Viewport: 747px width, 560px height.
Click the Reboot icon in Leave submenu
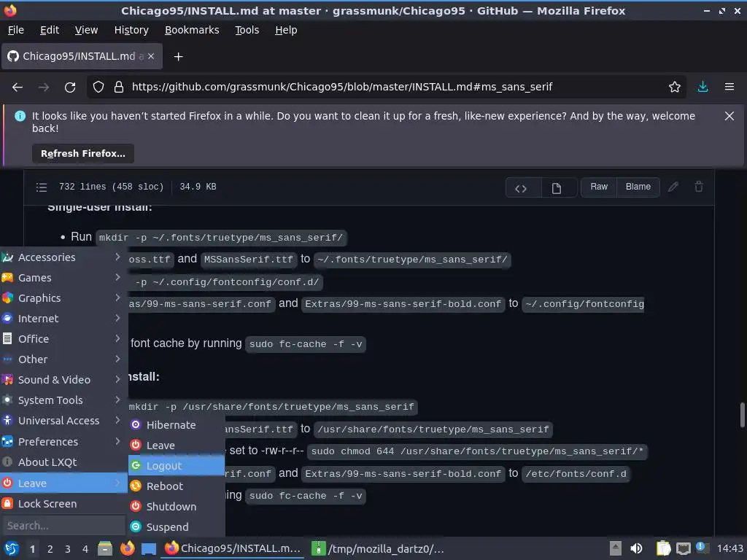[x=136, y=486]
